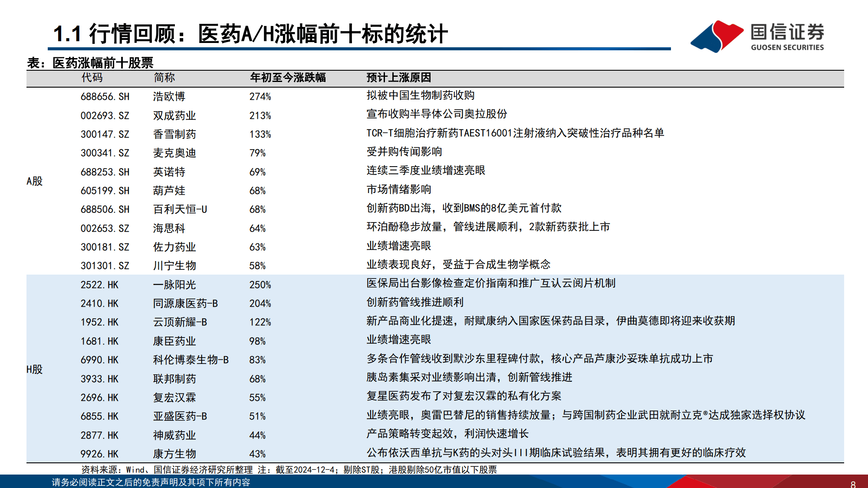This screenshot has height=488, width=868.
Task: Click the 213% gain value
Action: pos(260,115)
